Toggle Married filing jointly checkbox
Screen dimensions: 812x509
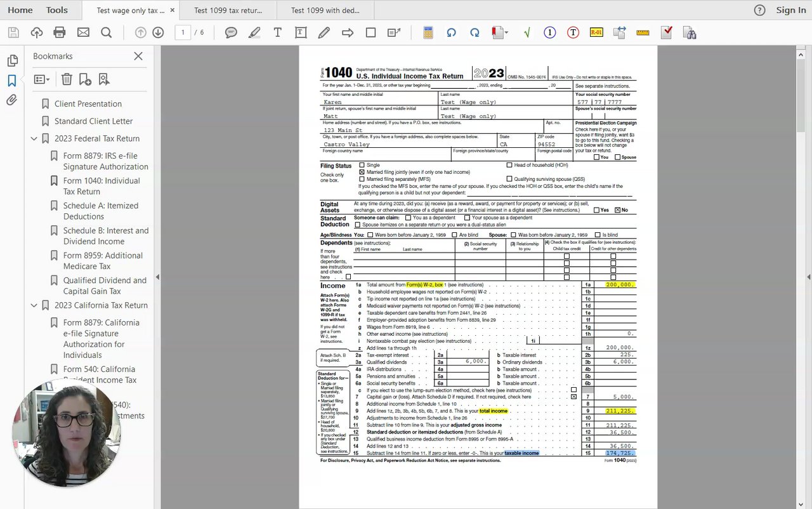pos(362,172)
